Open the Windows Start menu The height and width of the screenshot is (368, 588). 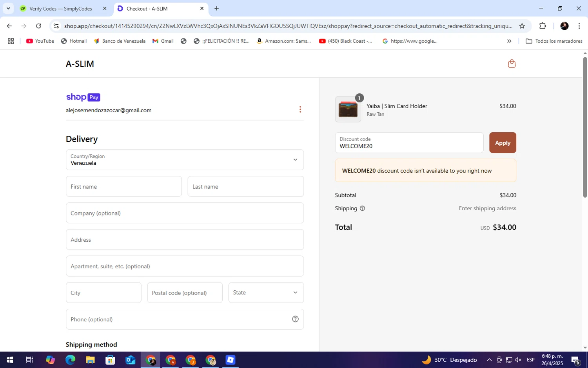(10, 360)
